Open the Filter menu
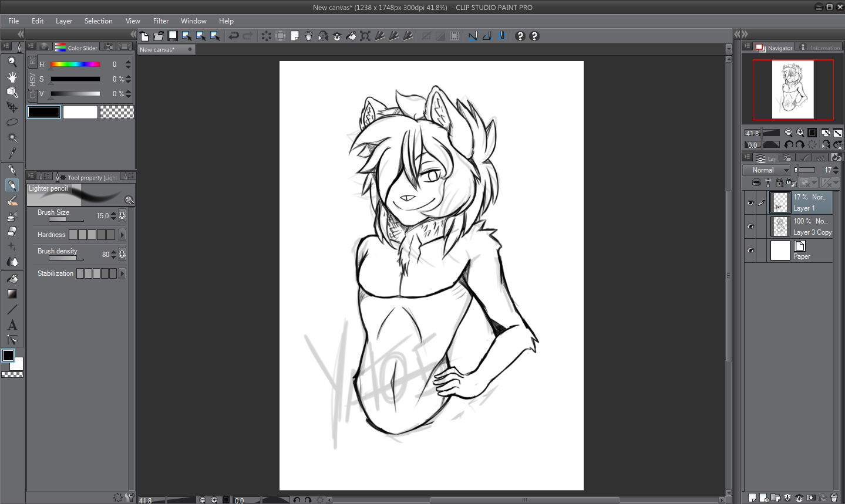 pyautogui.click(x=161, y=21)
